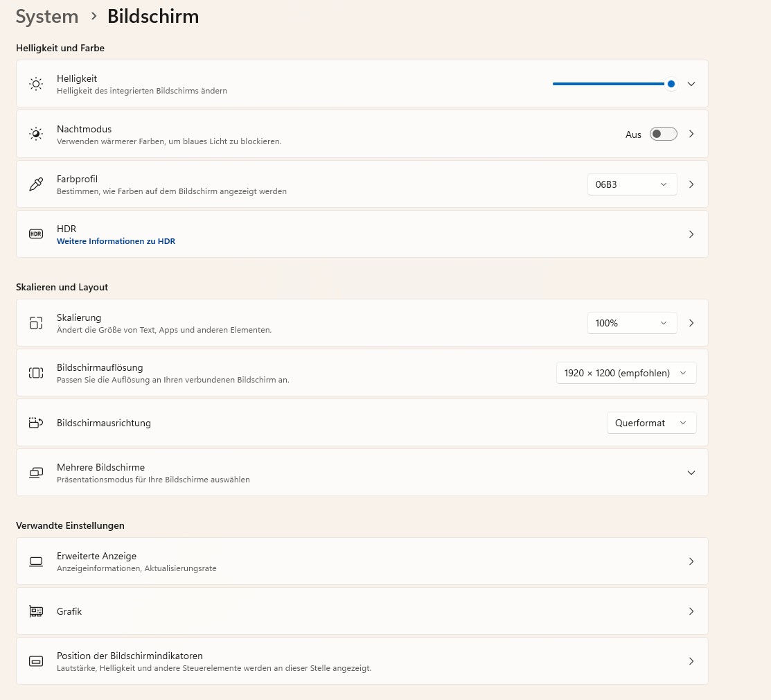Click the Farbprofil eyedropper icon

[x=36, y=184]
